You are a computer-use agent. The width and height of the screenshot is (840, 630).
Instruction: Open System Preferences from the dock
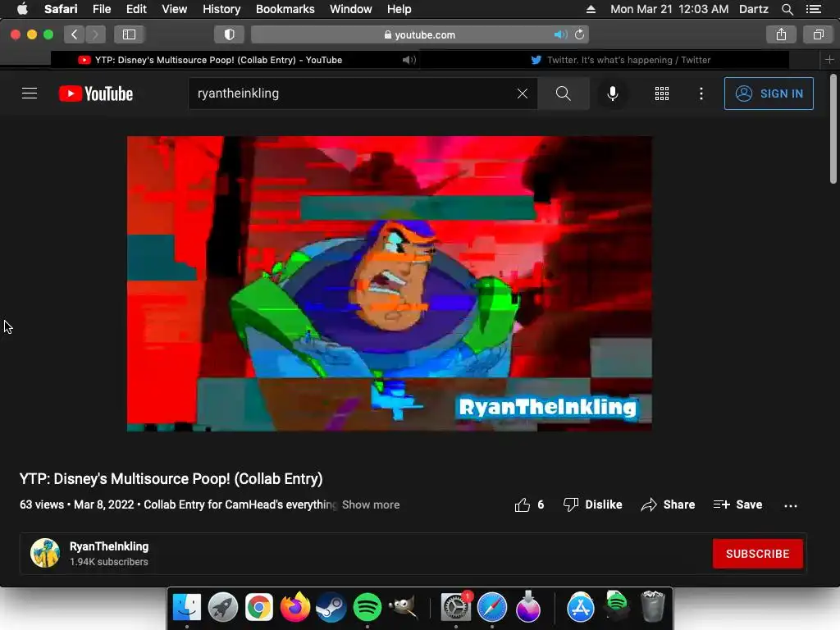(456, 607)
